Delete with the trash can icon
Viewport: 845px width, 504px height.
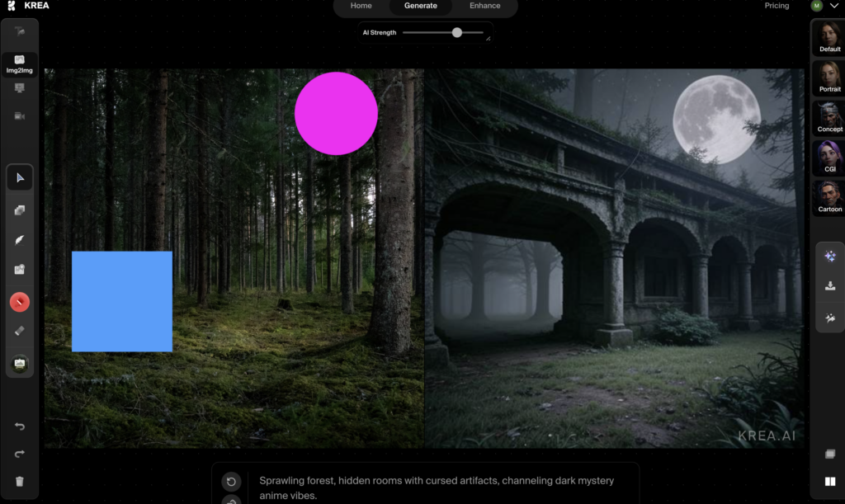[x=20, y=482]
